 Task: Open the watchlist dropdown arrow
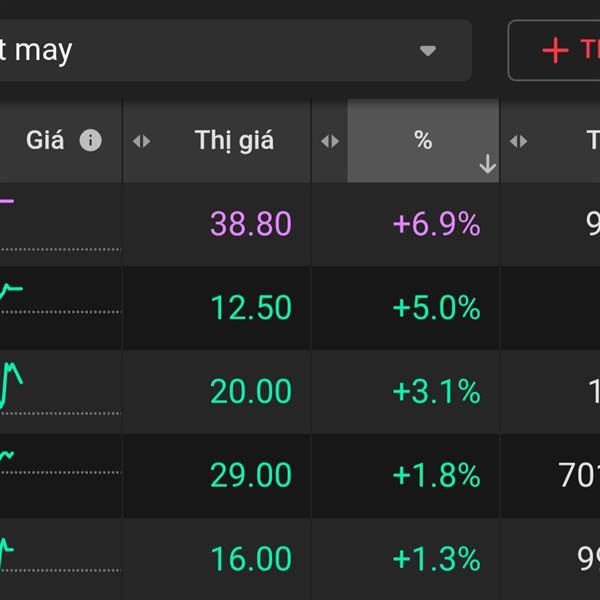[428, 50]
